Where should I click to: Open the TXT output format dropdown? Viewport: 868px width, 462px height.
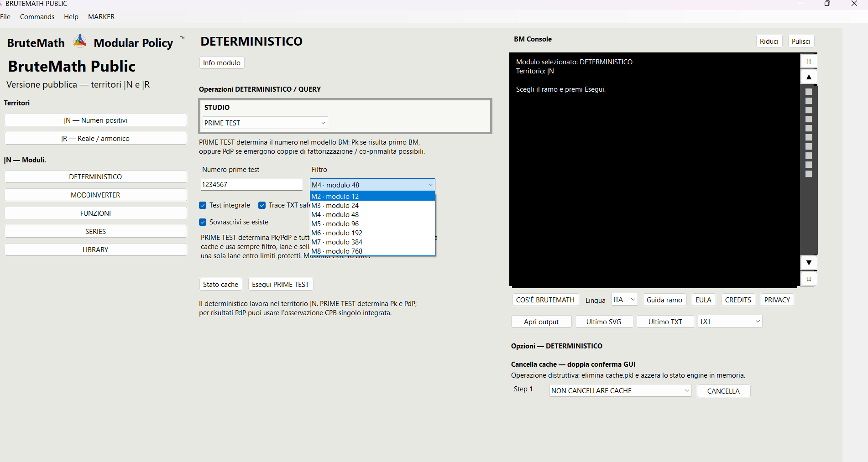(x=730, y=321)
